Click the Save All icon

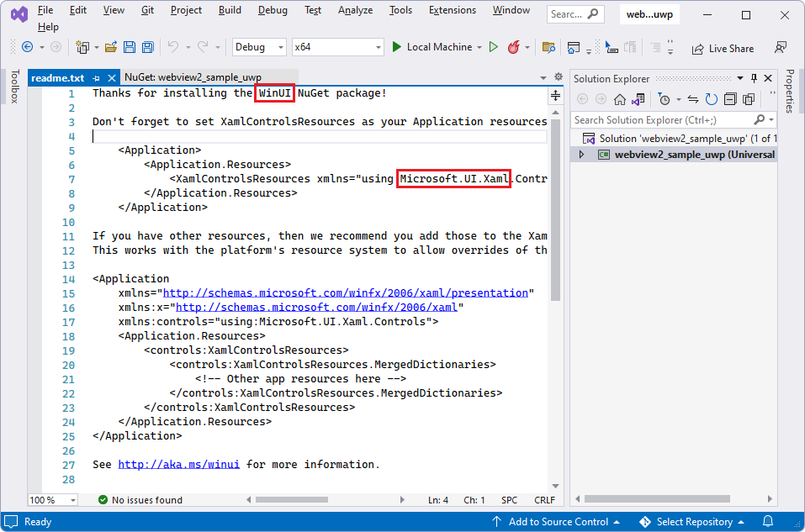coord(146,47)
